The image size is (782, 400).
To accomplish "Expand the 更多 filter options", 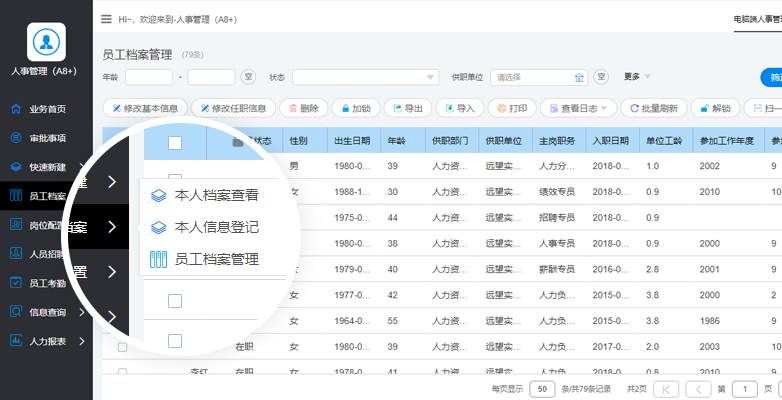I will tap(636, 76).
